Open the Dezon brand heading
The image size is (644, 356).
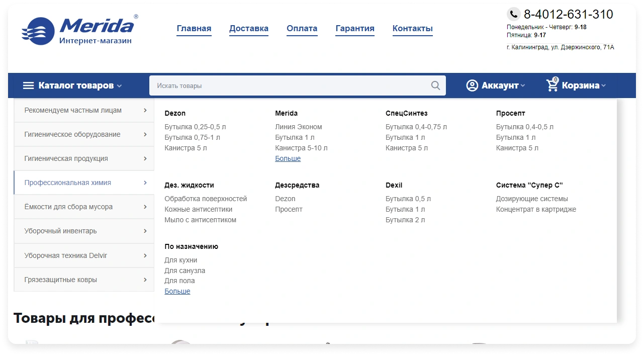175,113
